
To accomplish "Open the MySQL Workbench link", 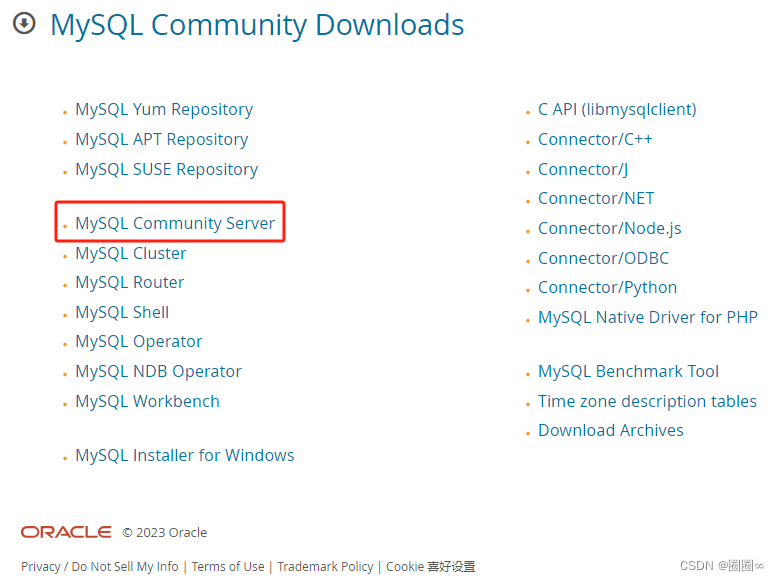I will tap(147, 402).
